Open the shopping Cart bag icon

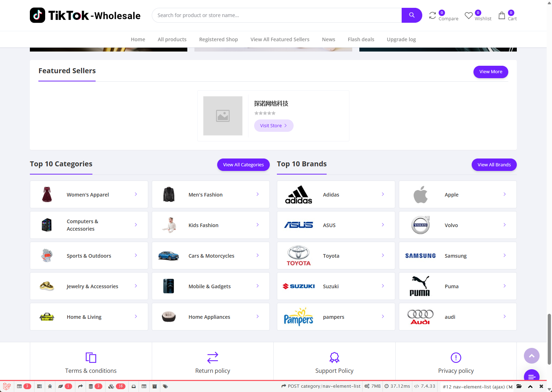click(502, 15)
